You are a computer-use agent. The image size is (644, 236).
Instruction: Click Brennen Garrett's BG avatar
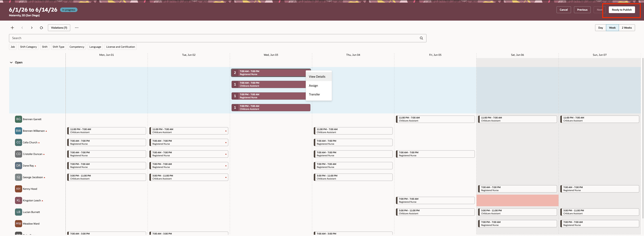point(19,119)
